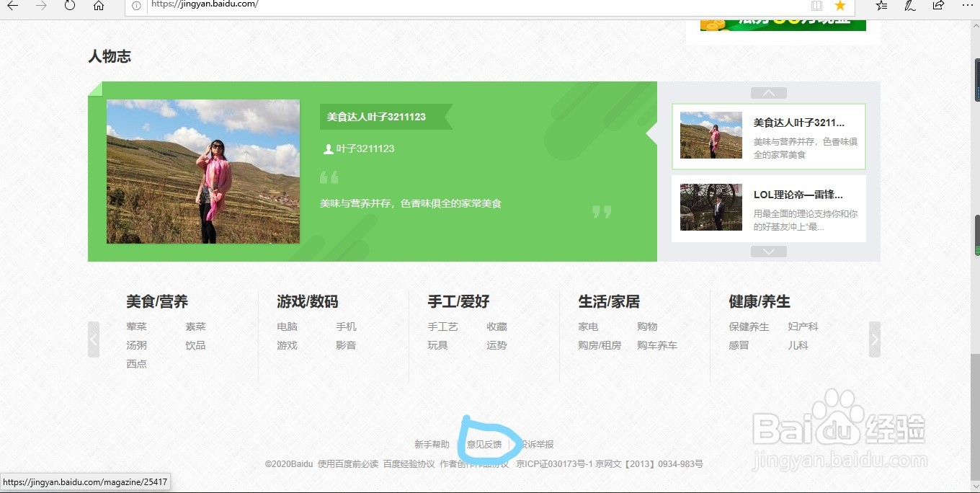Select the 健康/养生 category heading

click(x=760, y=301)
